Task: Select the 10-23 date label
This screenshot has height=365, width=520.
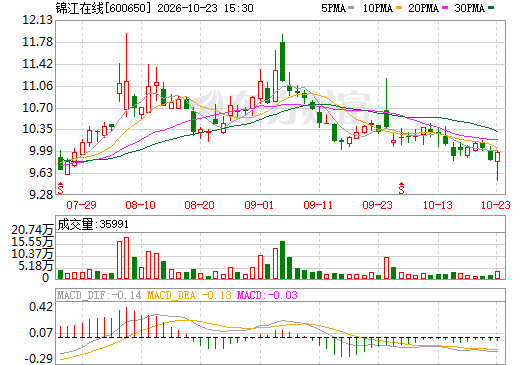Action: (496, 205)
